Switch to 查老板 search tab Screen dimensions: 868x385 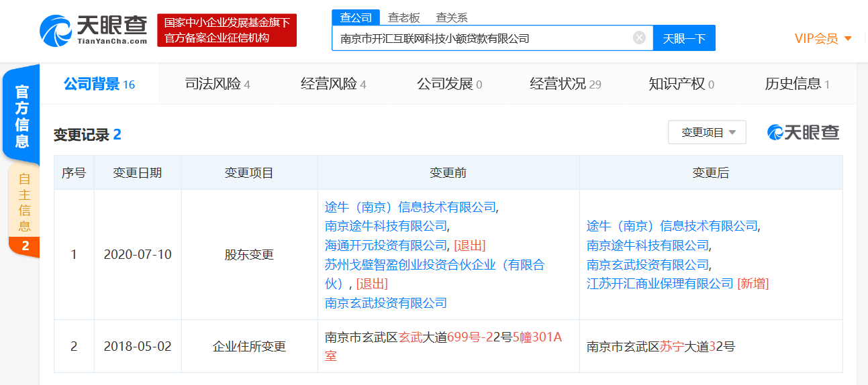403,17
